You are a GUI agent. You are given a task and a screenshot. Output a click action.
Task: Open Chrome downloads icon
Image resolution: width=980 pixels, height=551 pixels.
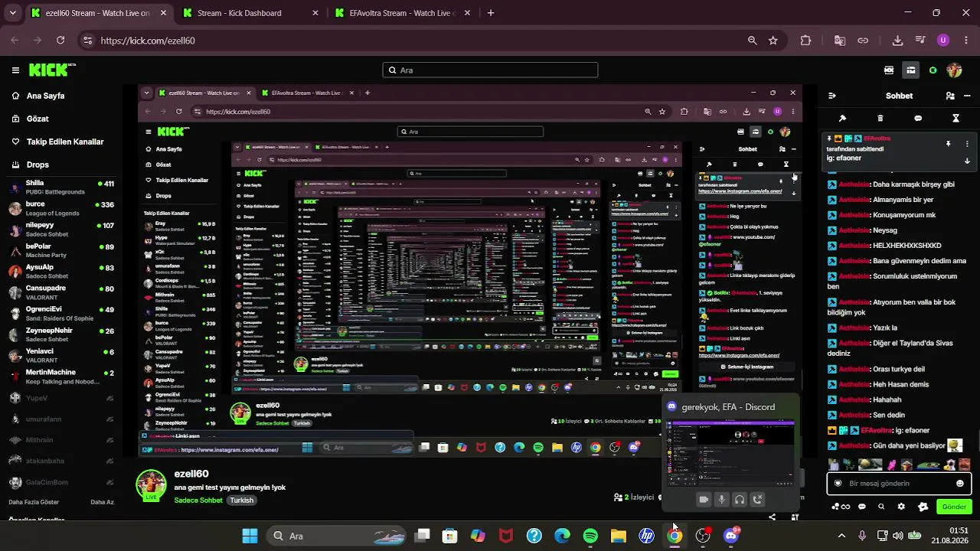click(x=898, y=41)
